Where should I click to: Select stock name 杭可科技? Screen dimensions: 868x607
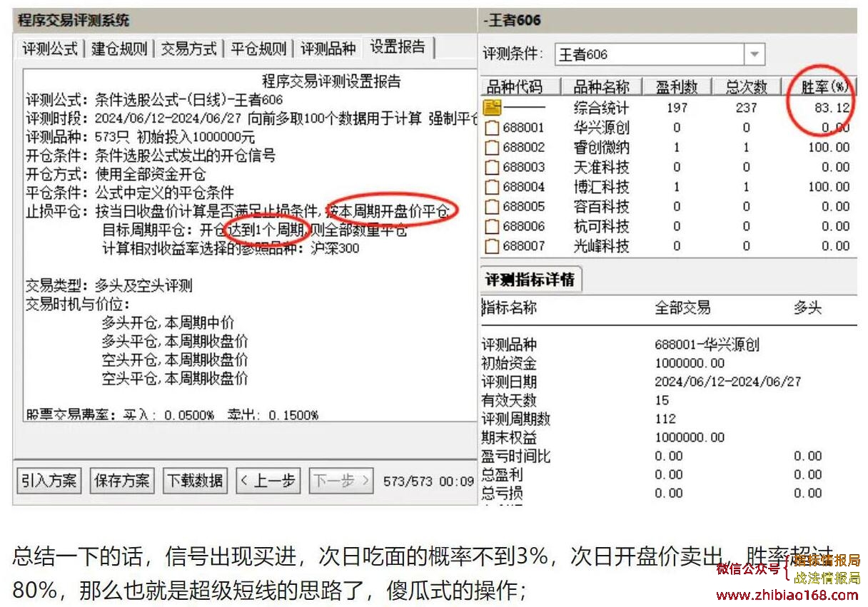tap(602, 227)
